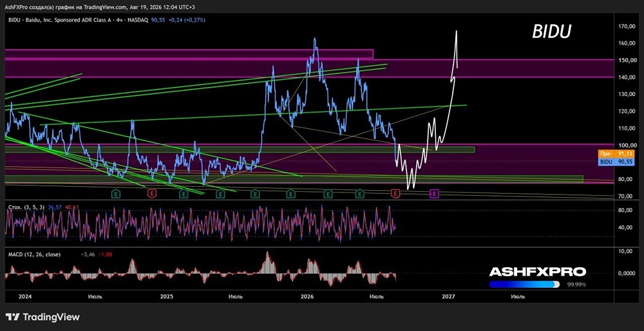
Task: Click the 2024 label on the time axis
Action: coord(24,296)
